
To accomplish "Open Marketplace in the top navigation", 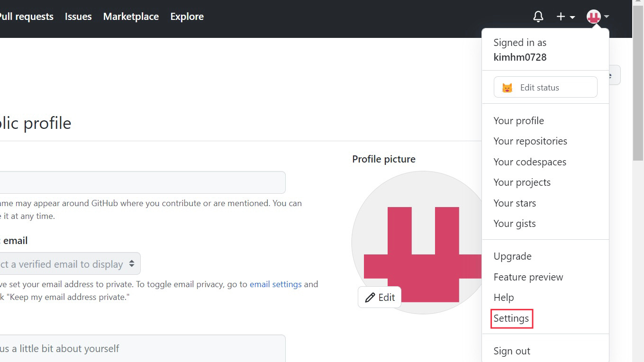I will point(131,17).
